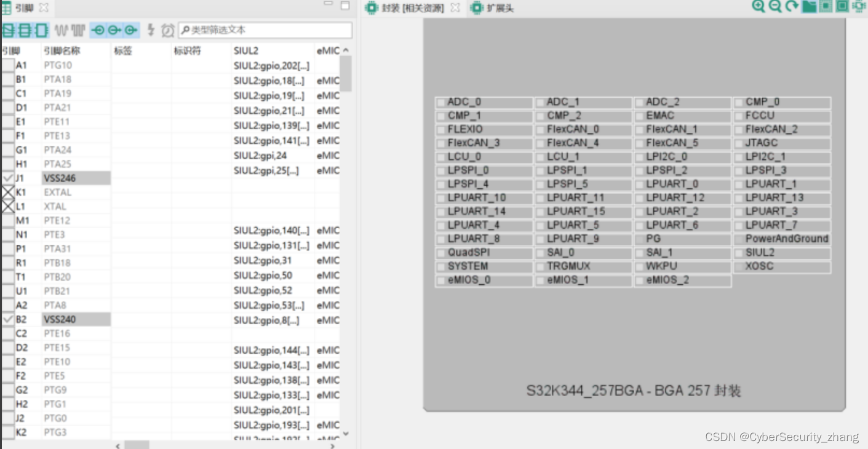Click the eMIC column header
868x449 pixels.
pyautogui.click(x=327, y=50)
